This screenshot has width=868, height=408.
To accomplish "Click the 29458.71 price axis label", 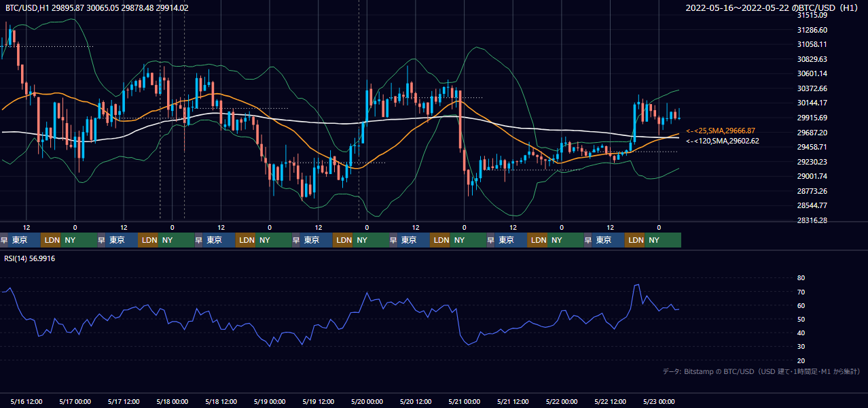I will [x=812, y=147].
